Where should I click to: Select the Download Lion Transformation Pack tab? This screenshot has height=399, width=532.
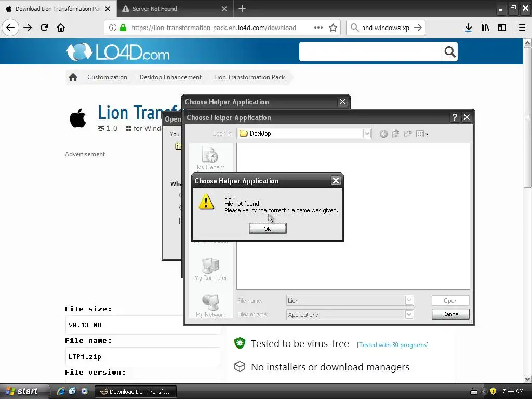click(58, 8)
